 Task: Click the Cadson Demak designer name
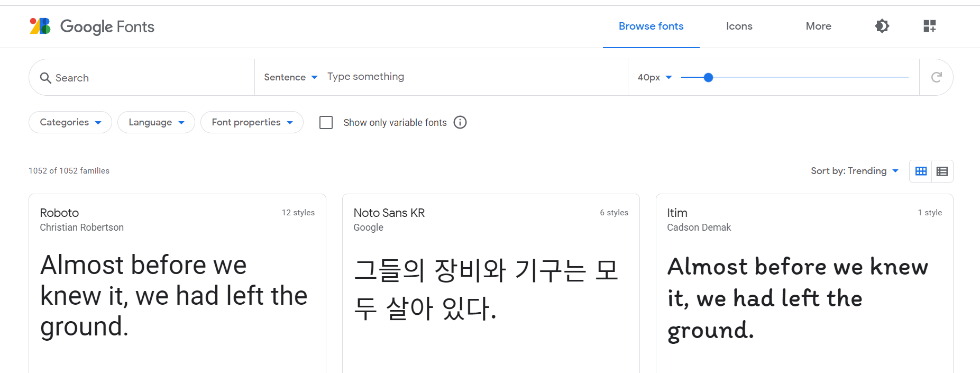click(x=699, y=228)
